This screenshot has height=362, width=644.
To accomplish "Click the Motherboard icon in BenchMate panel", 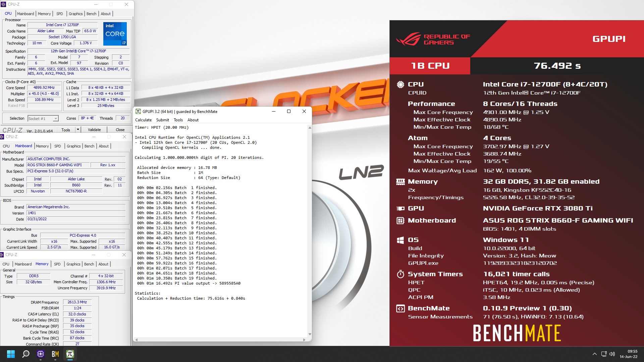I will [400, 221].
